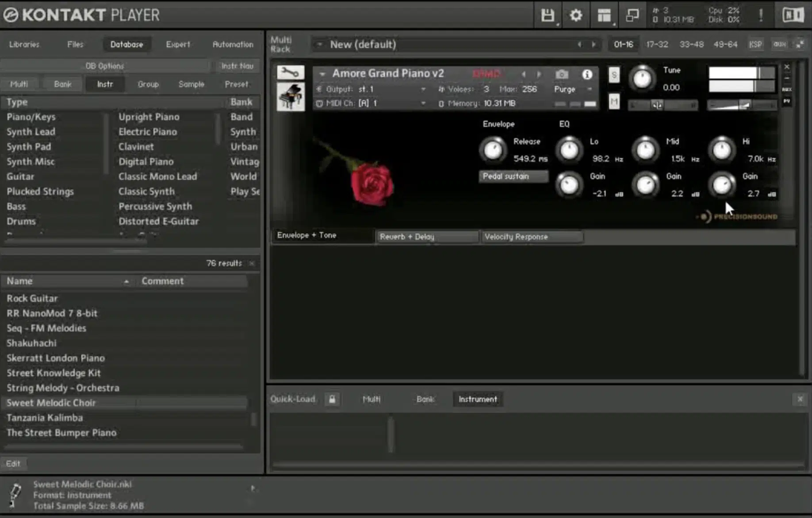Toggle minimized view icon in top bar

coord(632,15)
